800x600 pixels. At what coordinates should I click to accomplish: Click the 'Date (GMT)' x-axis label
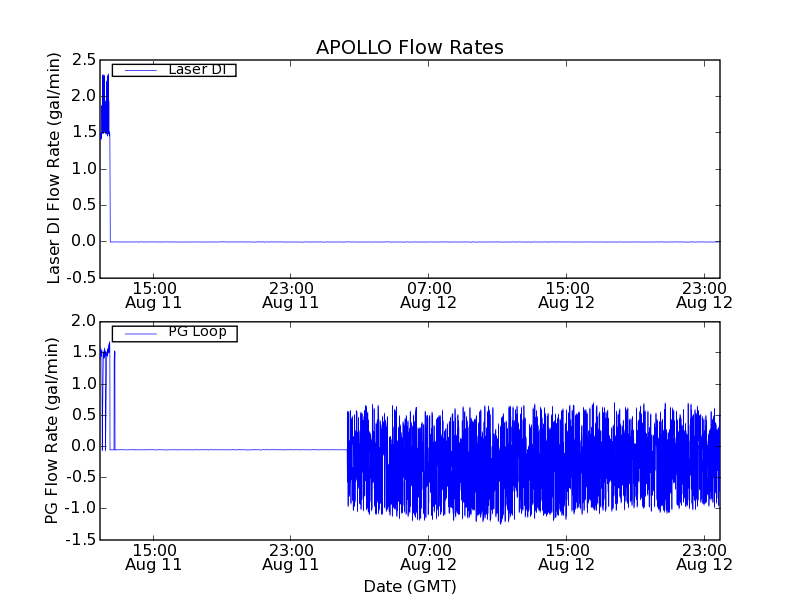410,587
